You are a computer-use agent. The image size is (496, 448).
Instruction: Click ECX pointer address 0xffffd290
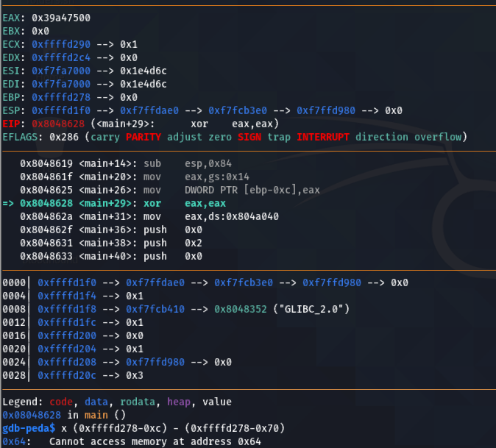click(61, 44)
